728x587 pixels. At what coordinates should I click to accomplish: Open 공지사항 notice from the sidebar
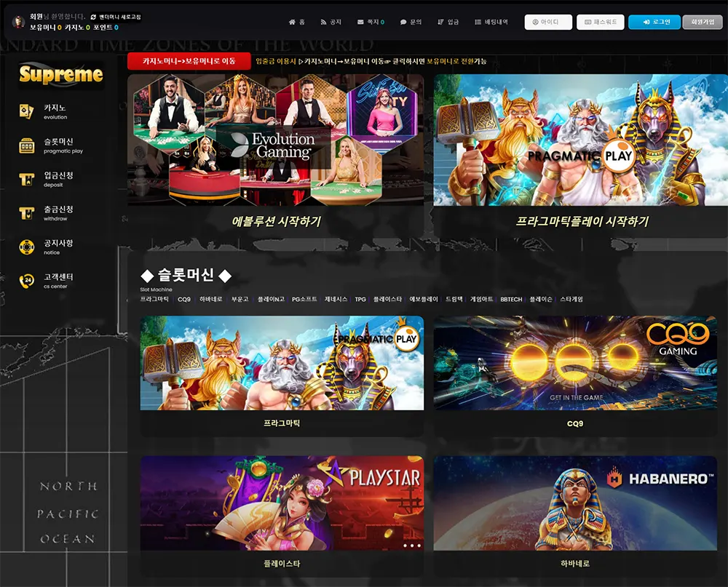pos(46,247)
